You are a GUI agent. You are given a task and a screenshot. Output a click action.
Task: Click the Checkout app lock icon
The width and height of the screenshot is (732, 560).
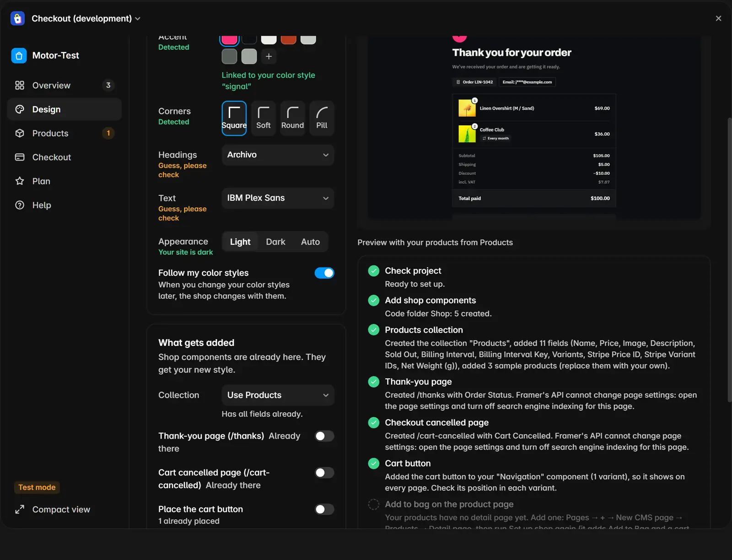pyautogui.click(x=17, y=18)
